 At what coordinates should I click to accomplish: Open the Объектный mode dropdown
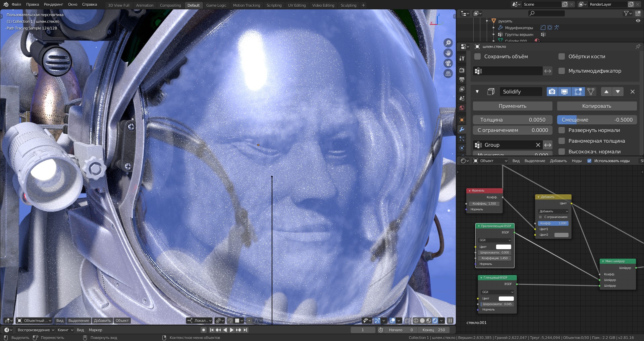(x=34, y=321)
